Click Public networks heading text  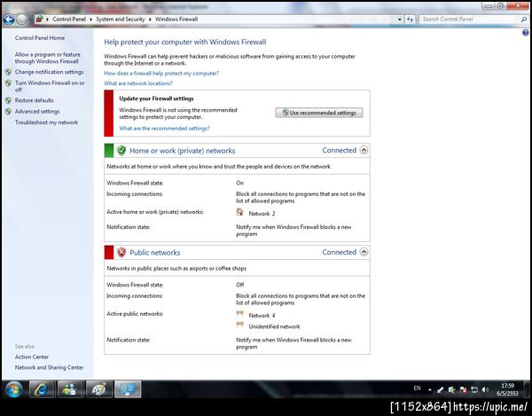[154, 253]
